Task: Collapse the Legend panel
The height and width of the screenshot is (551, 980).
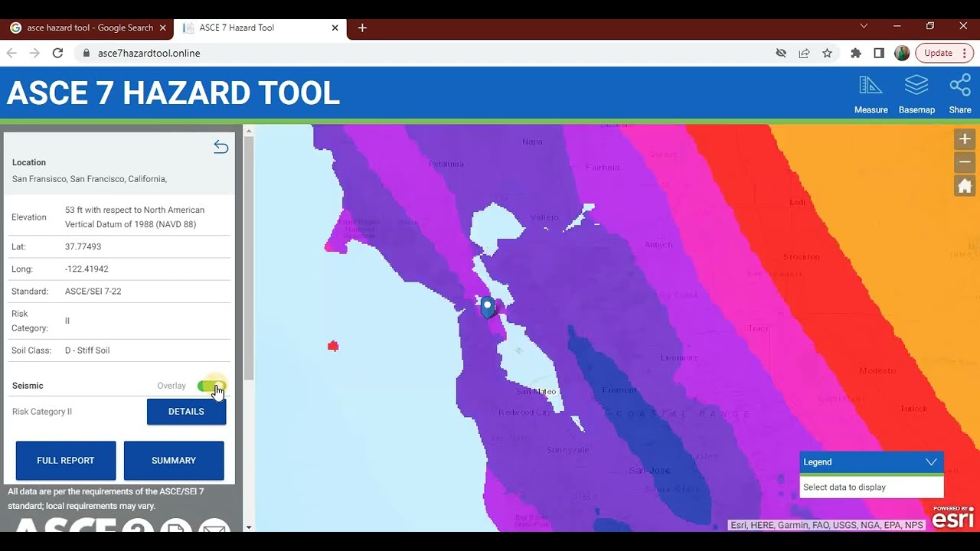Action: (x=931, y=462)
